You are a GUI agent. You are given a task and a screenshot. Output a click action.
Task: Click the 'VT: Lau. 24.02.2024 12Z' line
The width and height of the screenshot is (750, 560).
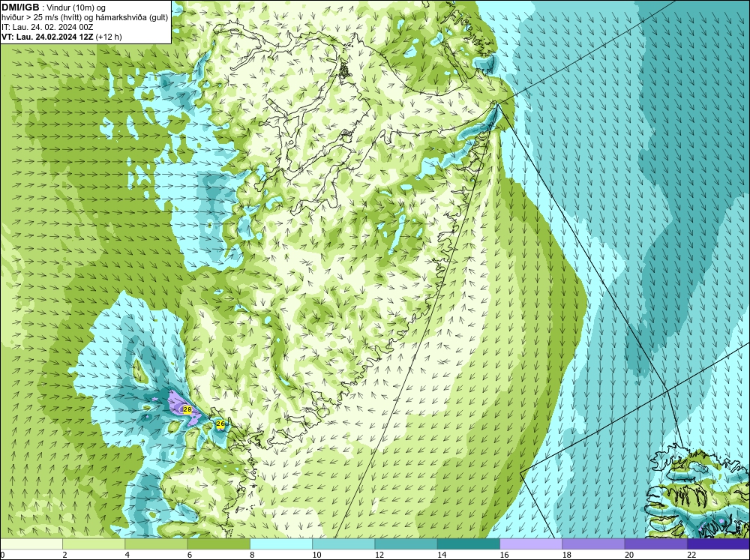48,37
